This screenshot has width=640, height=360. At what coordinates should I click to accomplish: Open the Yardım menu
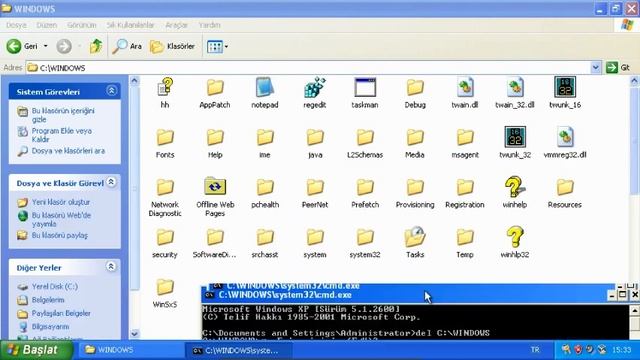209,25
